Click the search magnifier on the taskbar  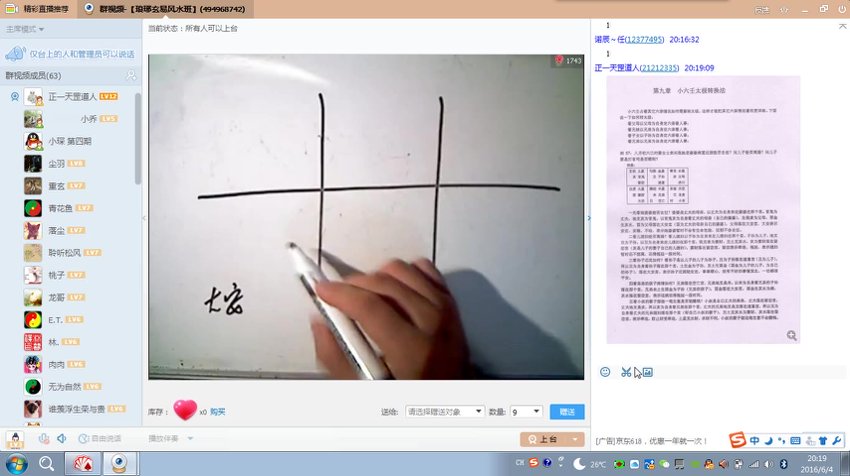click(x=47, y=464)
